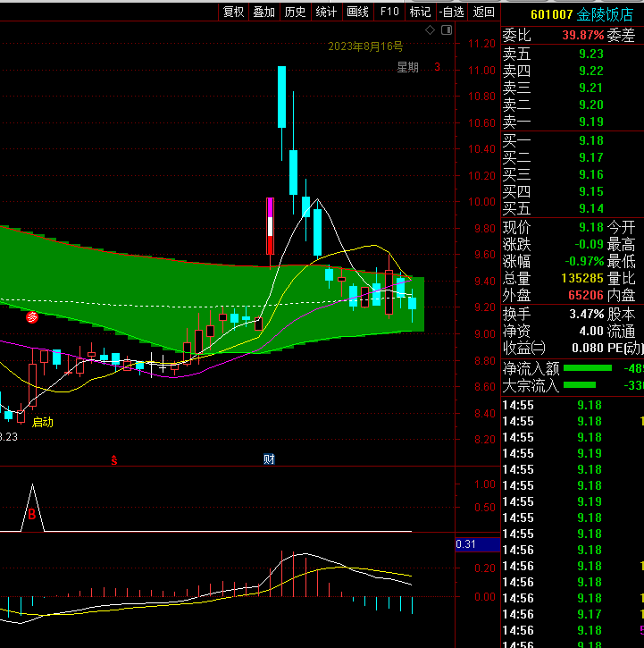
Task: Click the 星期 3 weekday label
Action: [x=418, y=67]
